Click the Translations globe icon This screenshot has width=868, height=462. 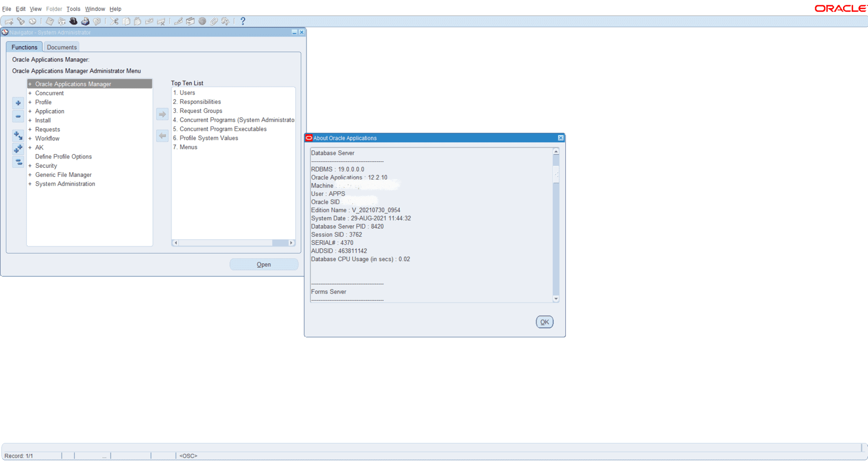(202, 21)
